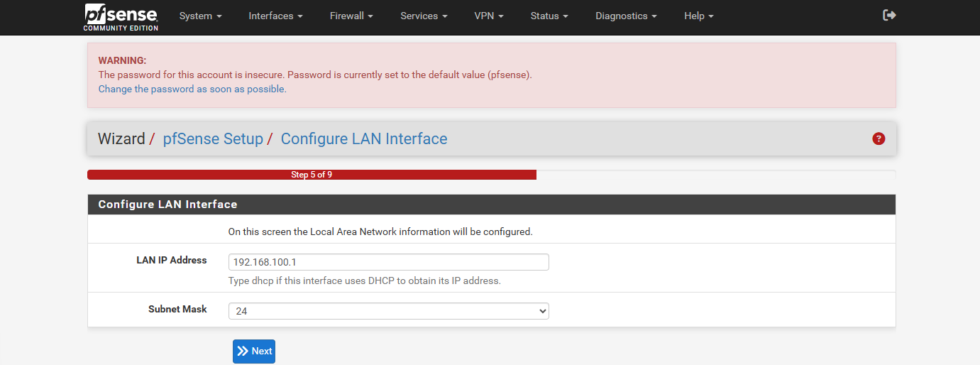Click the pfSense Community Edition logo

coord(121,17)
